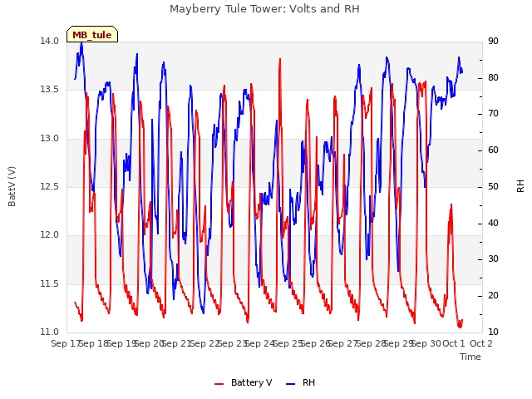
Task: Click the 50 right axis tick
Action: (x=493, y=186)
